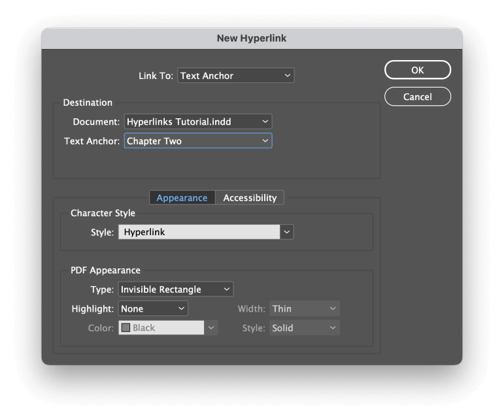
Task: Click the Black color swatch
Action: 126,328
